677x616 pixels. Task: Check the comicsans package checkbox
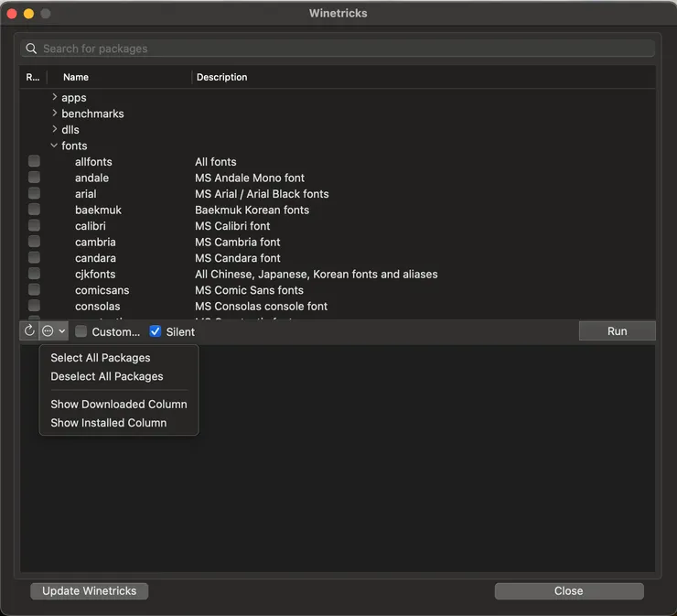pos(34,289)
